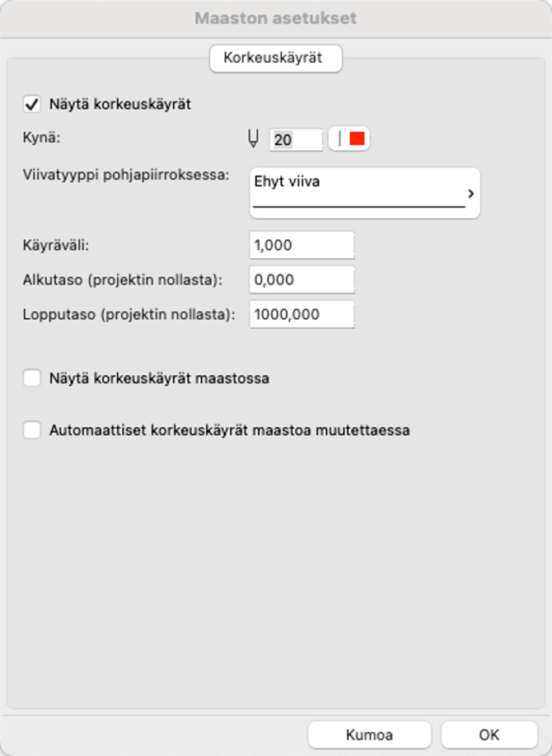The image size is (552, 756).
Task: Click the Viivatyyppi pohjapiirroksessa label
Action: (x=125, y=176)
